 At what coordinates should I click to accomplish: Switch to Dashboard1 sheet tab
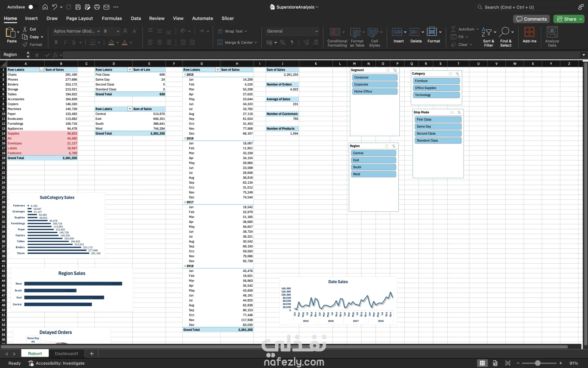[66, 354]
